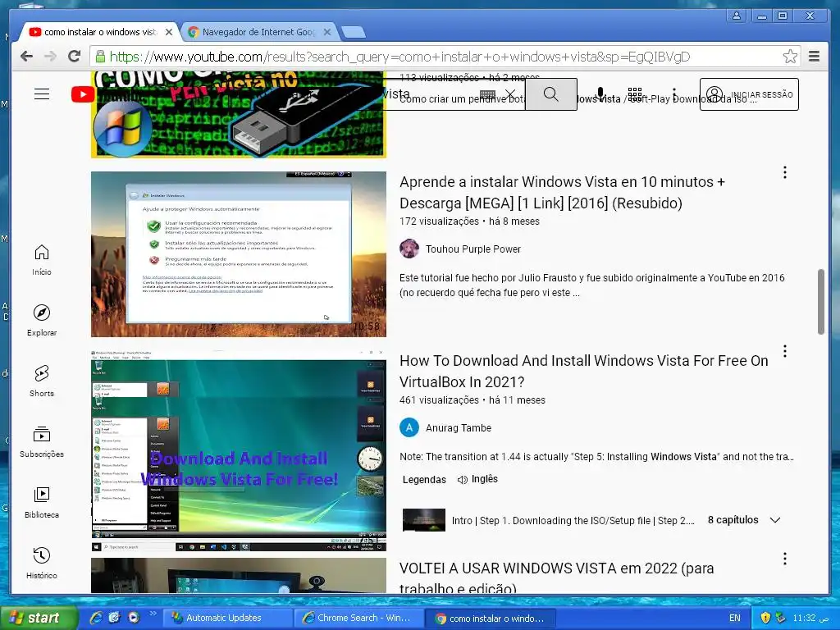
Task: Bookmark this page with the star
Action: (790, 57)
